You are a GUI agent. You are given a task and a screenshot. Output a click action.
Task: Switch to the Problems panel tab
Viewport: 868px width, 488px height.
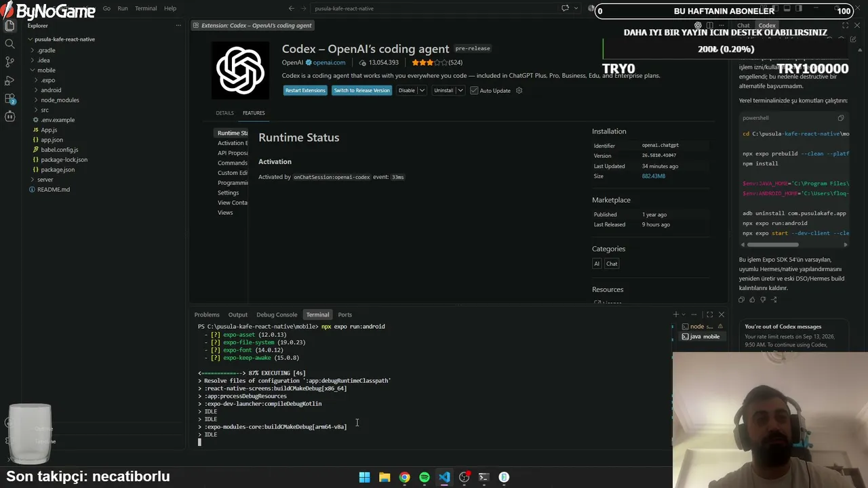(207, 314)
